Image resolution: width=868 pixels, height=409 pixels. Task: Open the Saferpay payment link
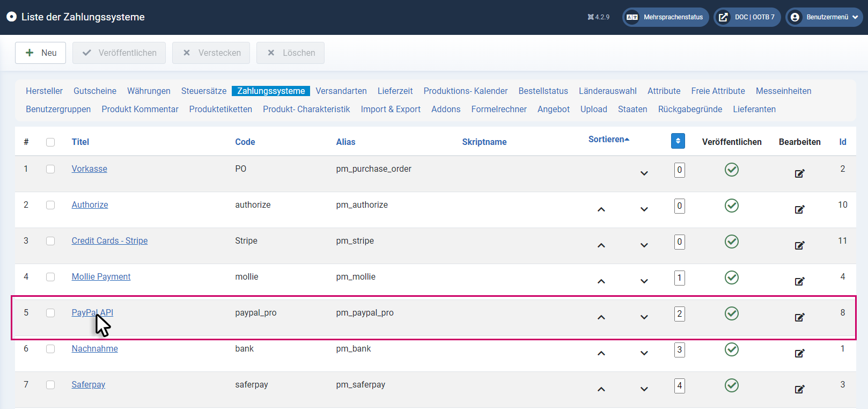pos(89,384)
